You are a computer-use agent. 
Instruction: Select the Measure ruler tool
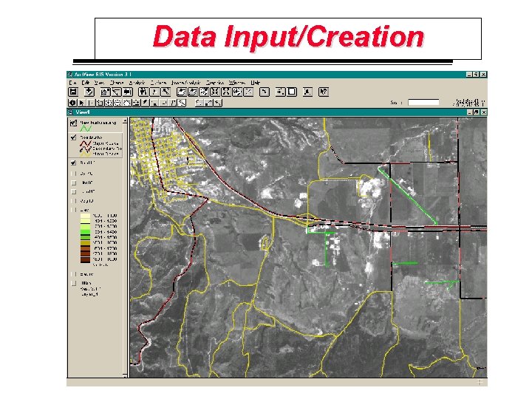click(136, 103)
